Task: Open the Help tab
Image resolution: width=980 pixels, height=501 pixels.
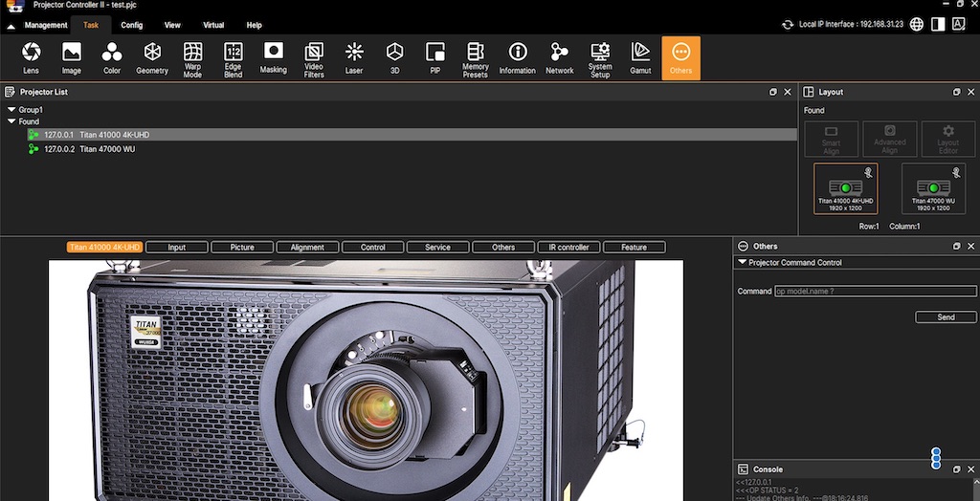Action: click(254, 25)
